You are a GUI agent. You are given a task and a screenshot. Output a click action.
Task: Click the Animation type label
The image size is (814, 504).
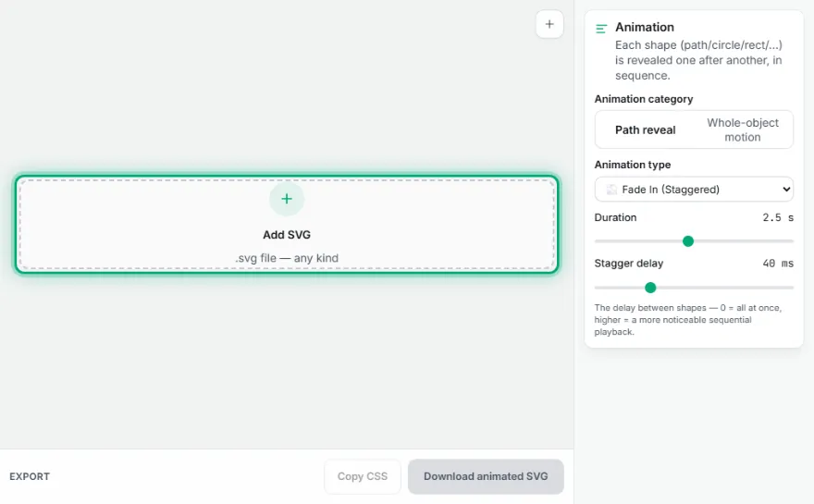633,165
